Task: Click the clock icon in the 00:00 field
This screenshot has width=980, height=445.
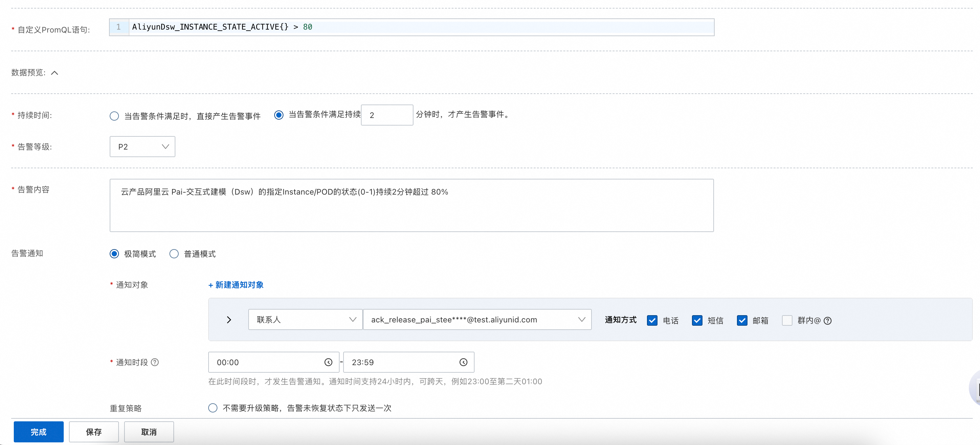Action: 328,362
